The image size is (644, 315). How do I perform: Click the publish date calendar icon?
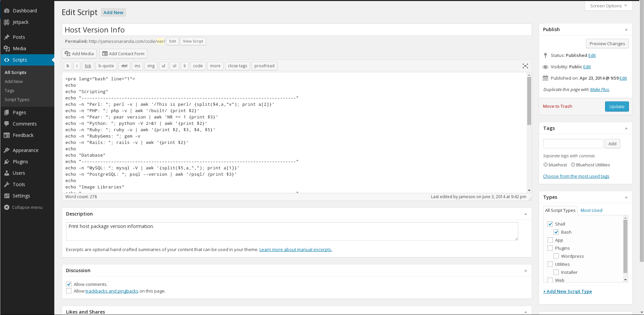click(x=545, y=78)
